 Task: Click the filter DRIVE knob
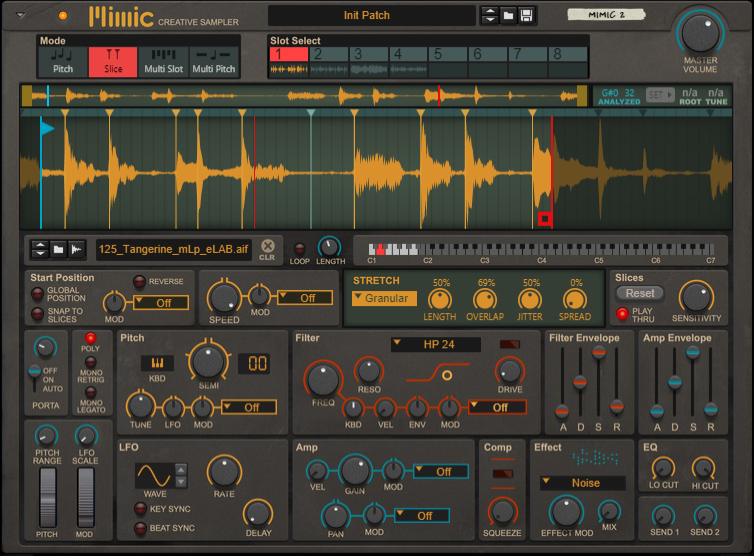510,371
